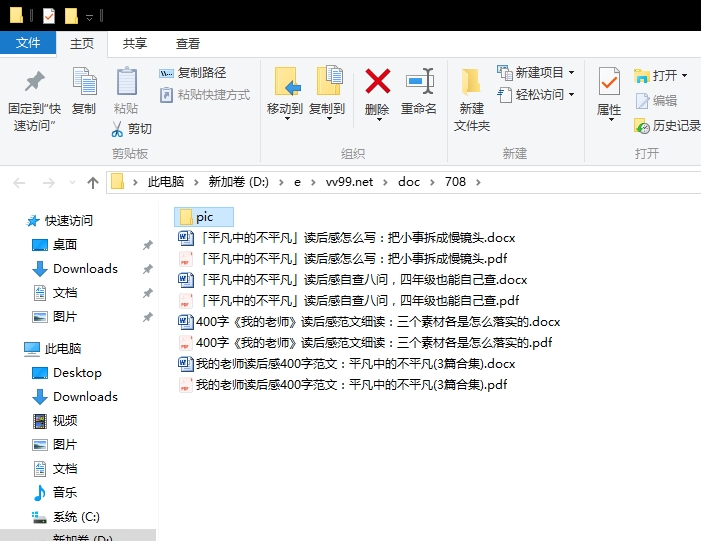The width and height of the screenshot is (701, 541).
Task: Click the Up one level arrow
Action: click(93, 182)
